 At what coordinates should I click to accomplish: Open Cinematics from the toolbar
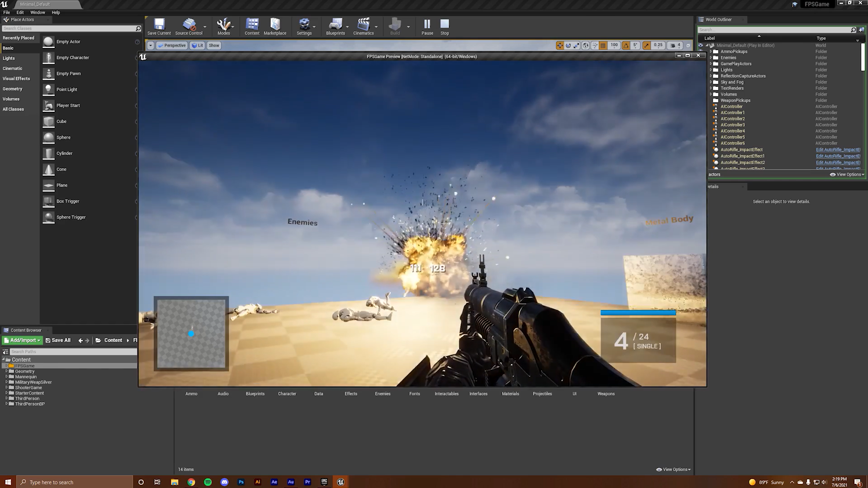coord(363,27)
